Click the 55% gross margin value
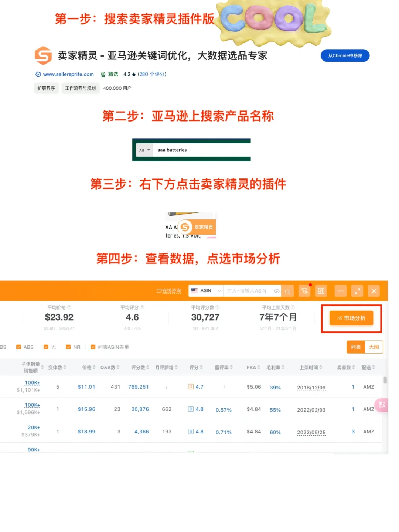Image resolution: width=399 pixels, height=532 pixels. (x=275, y=410)
